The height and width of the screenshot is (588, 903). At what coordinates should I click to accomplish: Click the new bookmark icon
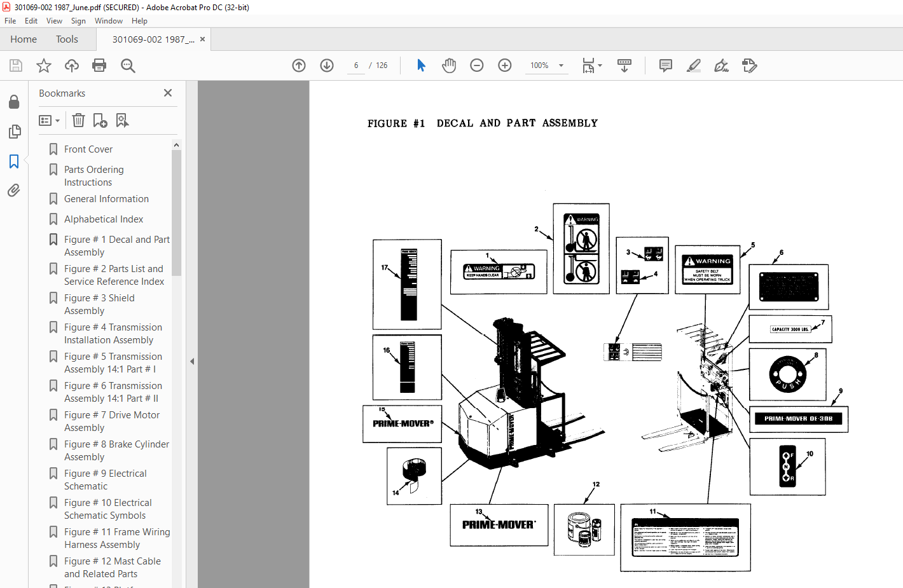(100, 120)
